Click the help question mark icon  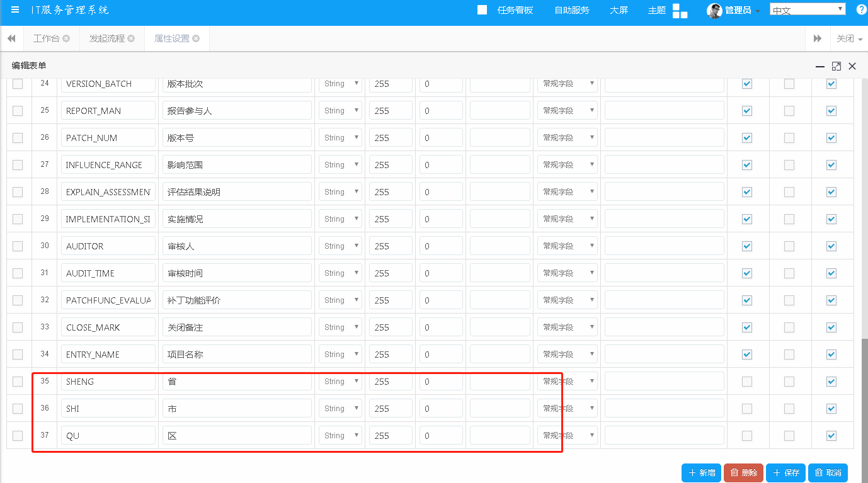click(x=861, y=9)
